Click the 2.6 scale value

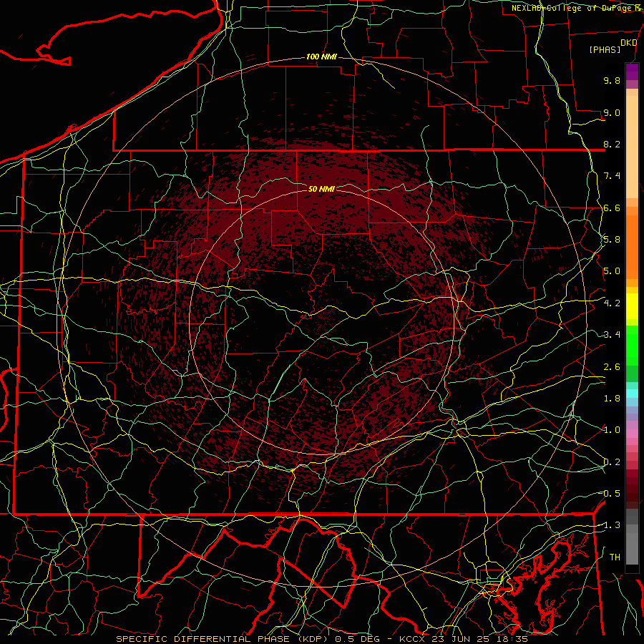tap(612, 367)
